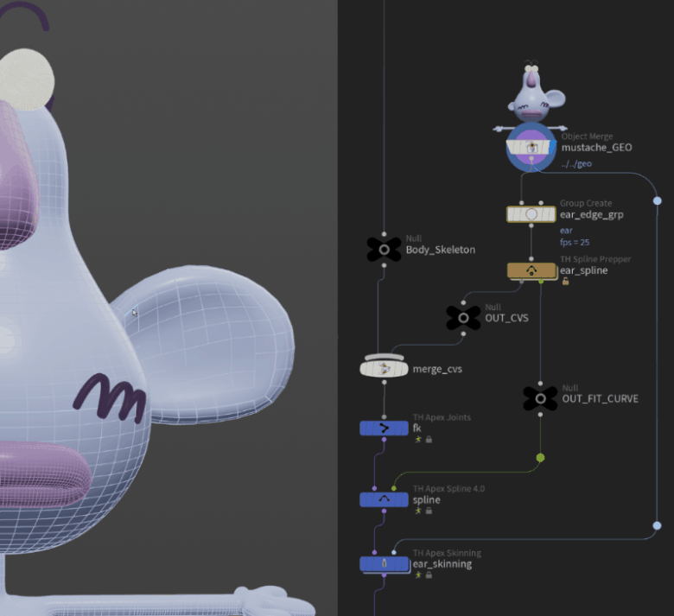Image resolution: width=674 pixels, height=616 pixels.
Task: Click the lock icon under fk node
Action: [429, 440]
